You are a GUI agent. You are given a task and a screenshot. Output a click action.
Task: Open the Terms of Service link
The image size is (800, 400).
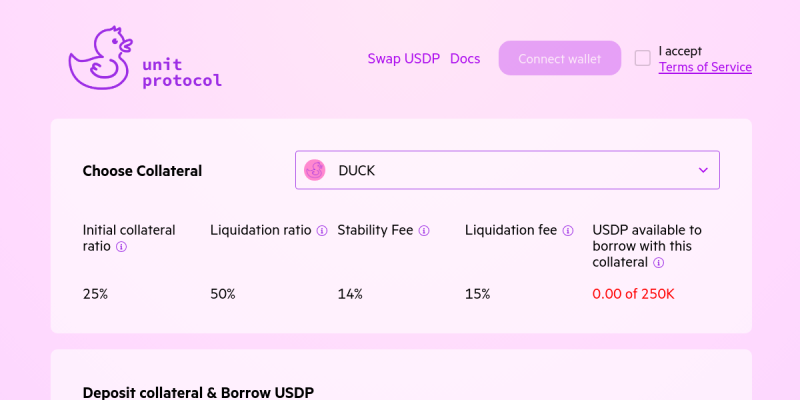pos(705,67)
